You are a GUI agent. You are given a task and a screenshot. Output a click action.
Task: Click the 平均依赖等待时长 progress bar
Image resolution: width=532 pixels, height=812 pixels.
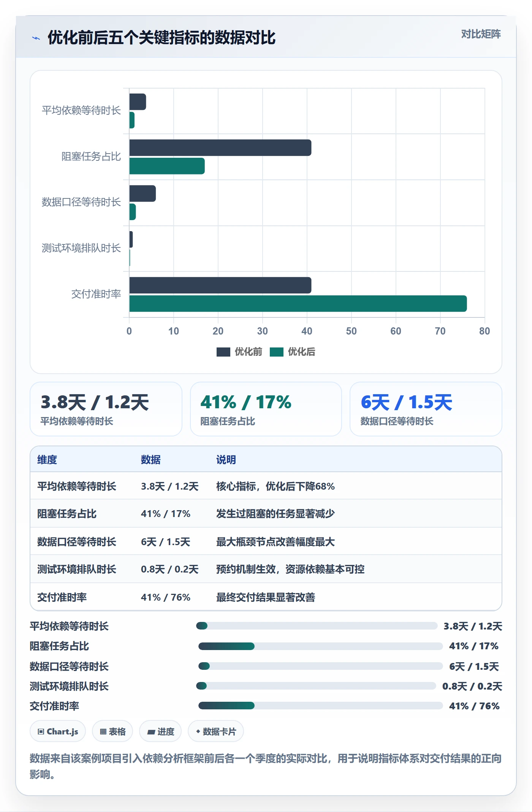317,626
